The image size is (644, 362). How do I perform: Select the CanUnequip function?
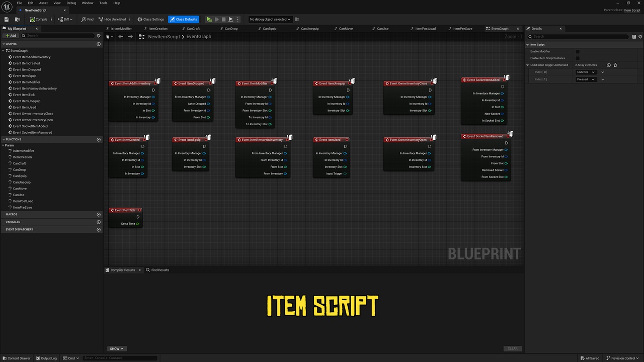tap(22, 182)
